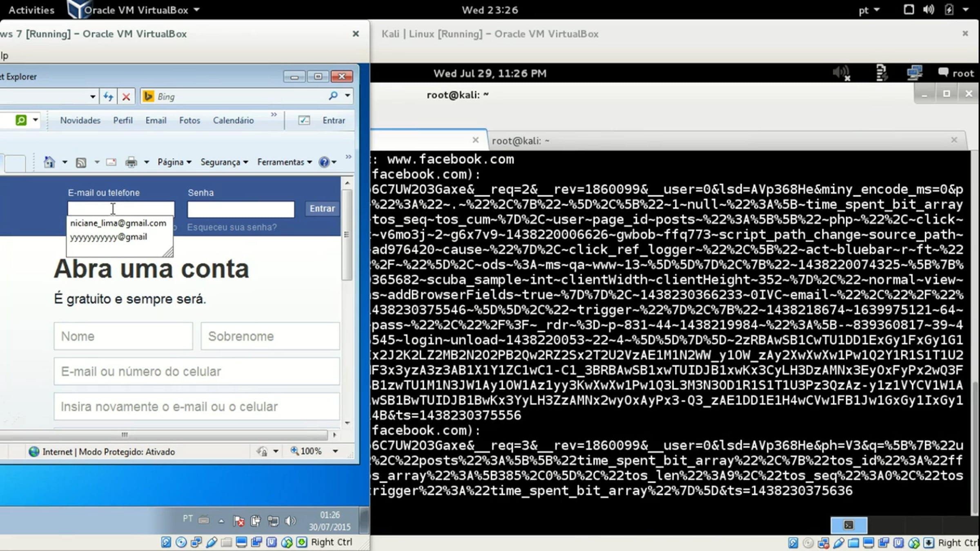
Task: Click the Read mail envelope icon
Action: pyautogui.click(x=111, y=162)
